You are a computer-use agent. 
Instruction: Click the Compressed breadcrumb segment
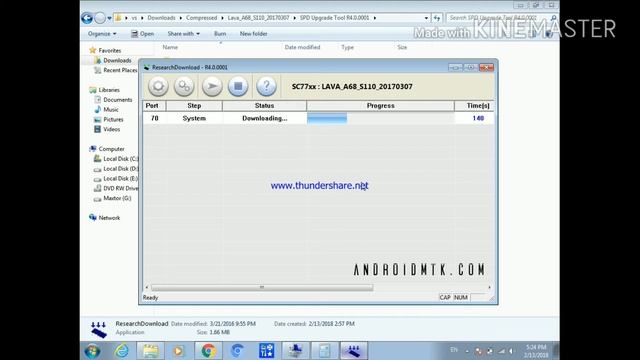click(x=202, y=18)
